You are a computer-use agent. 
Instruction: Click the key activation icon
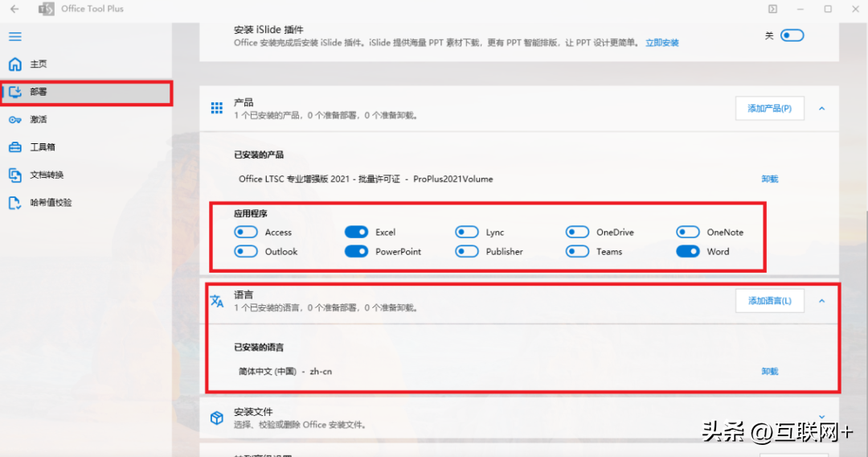click(15, 120)
